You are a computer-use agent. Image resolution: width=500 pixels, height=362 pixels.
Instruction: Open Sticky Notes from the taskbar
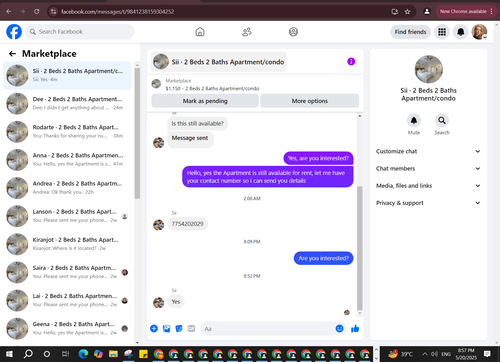(143, 354)
